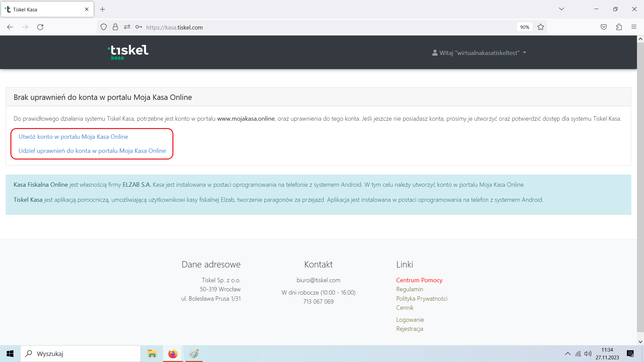Viewport: 644px width, 362px height.
Task: Click the browser Back arrow
Action: [10, 27]
